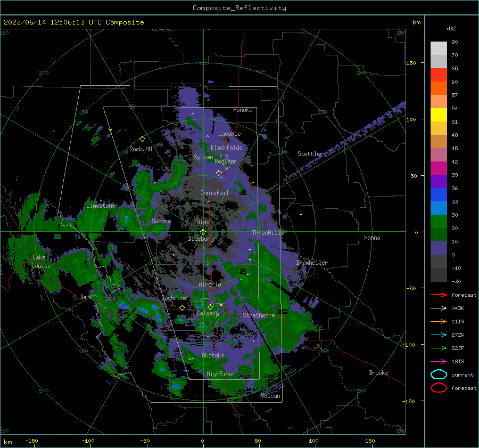
Task: Click the yellow radar-center marker above Didsbury
Action: pyautogui.click(x=203, y=232)
